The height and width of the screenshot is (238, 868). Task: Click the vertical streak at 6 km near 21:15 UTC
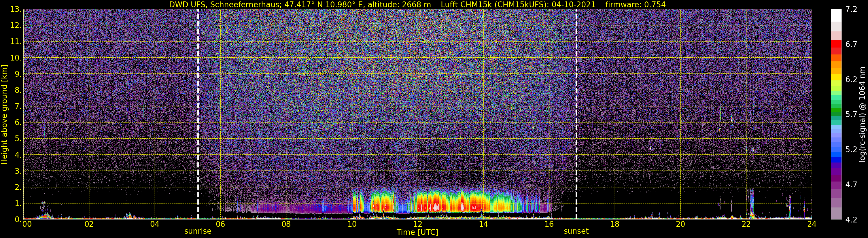720,114
